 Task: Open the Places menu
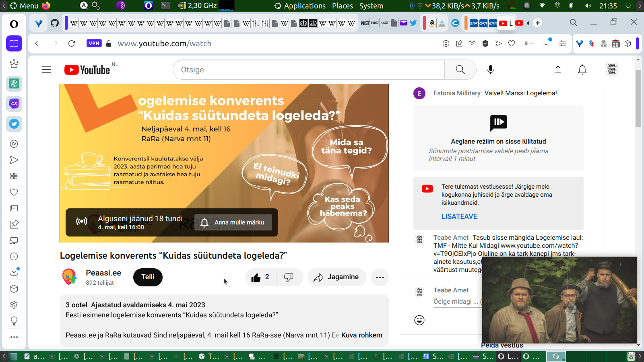[x=342, y=6]
